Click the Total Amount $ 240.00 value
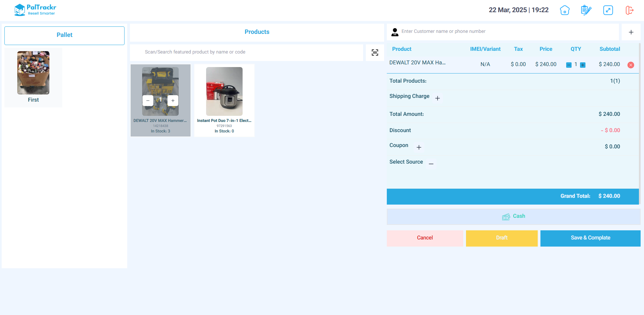 click(x=609, y=114)
